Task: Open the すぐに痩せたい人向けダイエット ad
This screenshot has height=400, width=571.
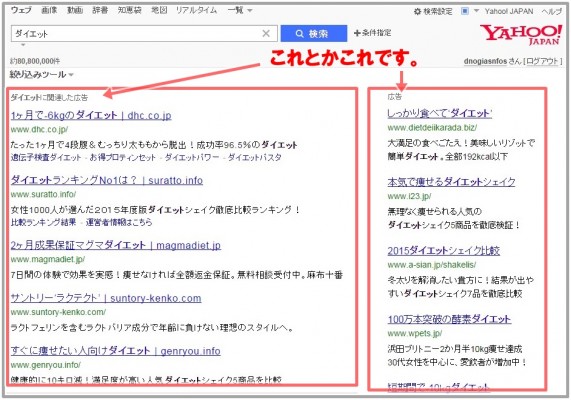Action: click(115, 351)
